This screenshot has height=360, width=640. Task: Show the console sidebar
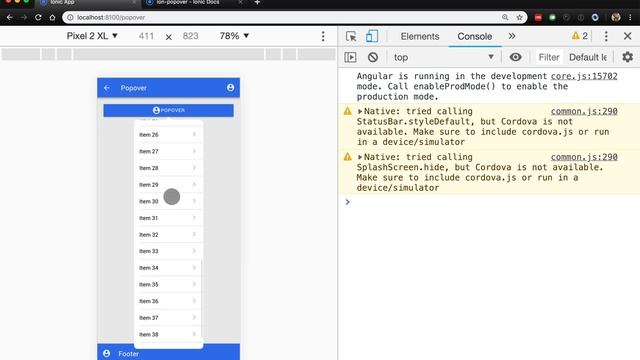pos(350,57)
